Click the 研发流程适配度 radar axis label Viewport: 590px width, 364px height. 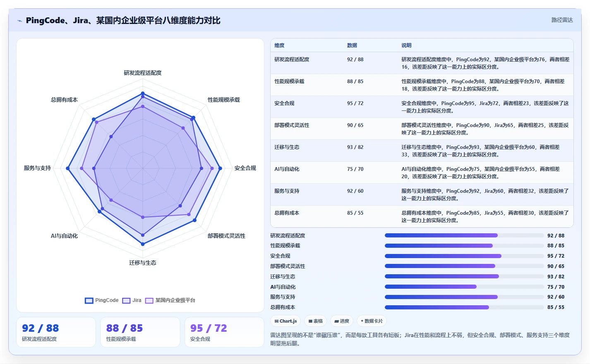[x=143, y=73]
